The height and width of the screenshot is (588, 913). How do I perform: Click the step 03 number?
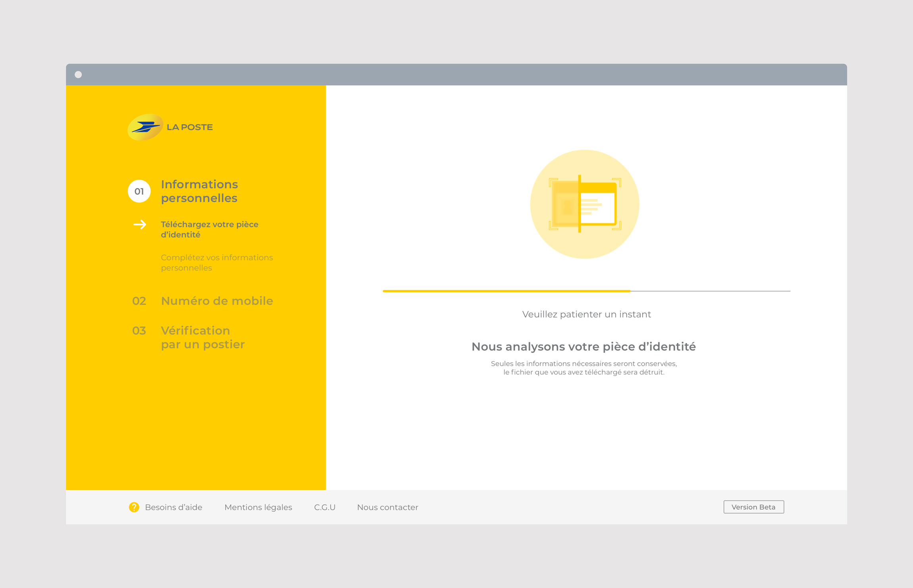[139, 331]
